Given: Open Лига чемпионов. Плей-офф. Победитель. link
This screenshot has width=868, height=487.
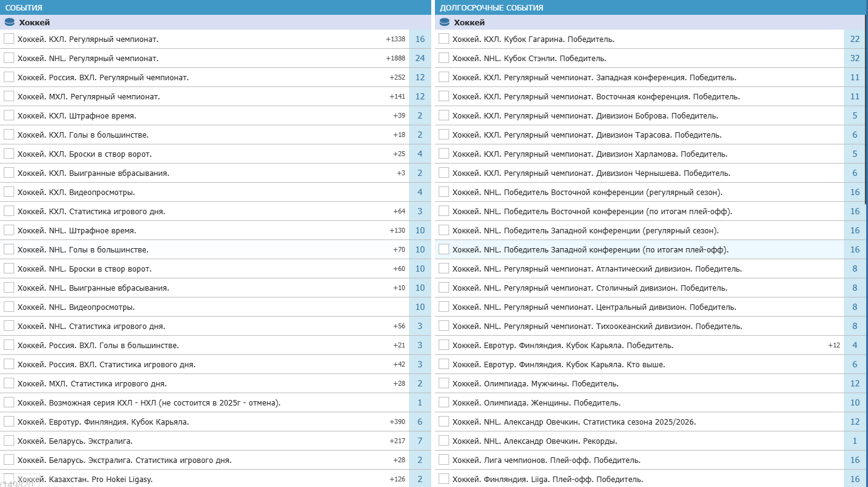Looking at the screenshot, I should pyautogui.click(x=546, y=460).
